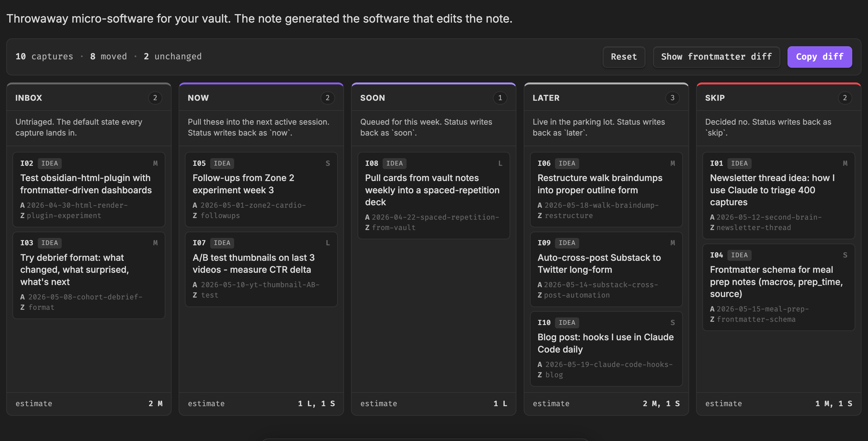This screenshot has width=868, height=441.
Task: Click the filename 2026-05-15-meal-prep-frontmatter-schema
Action: (x=762, y=314)
